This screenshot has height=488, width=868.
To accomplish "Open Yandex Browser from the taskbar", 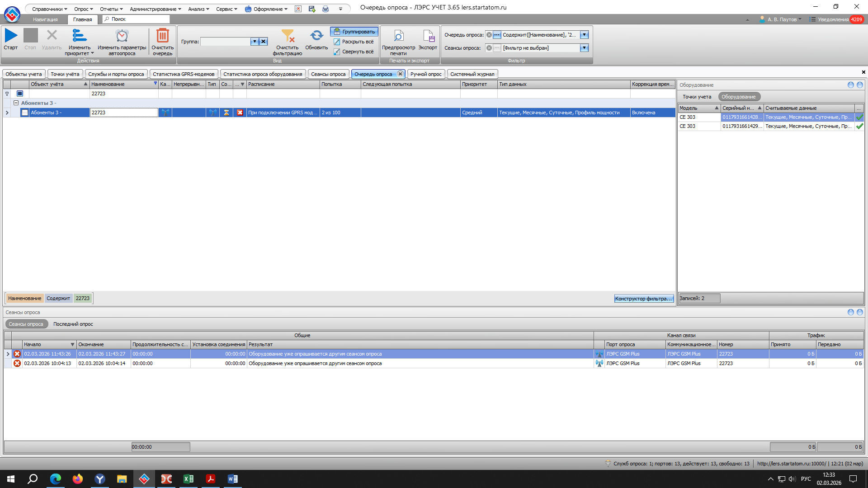I will point(100,479).
